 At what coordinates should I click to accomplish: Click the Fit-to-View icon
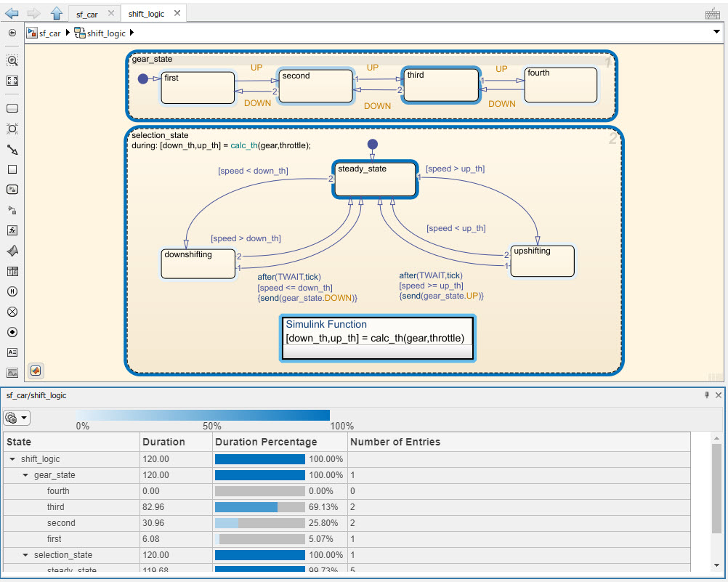pos(12,81)
